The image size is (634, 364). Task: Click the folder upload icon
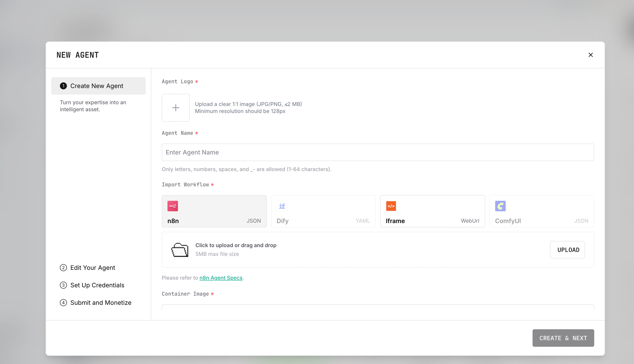coord(179,250)
